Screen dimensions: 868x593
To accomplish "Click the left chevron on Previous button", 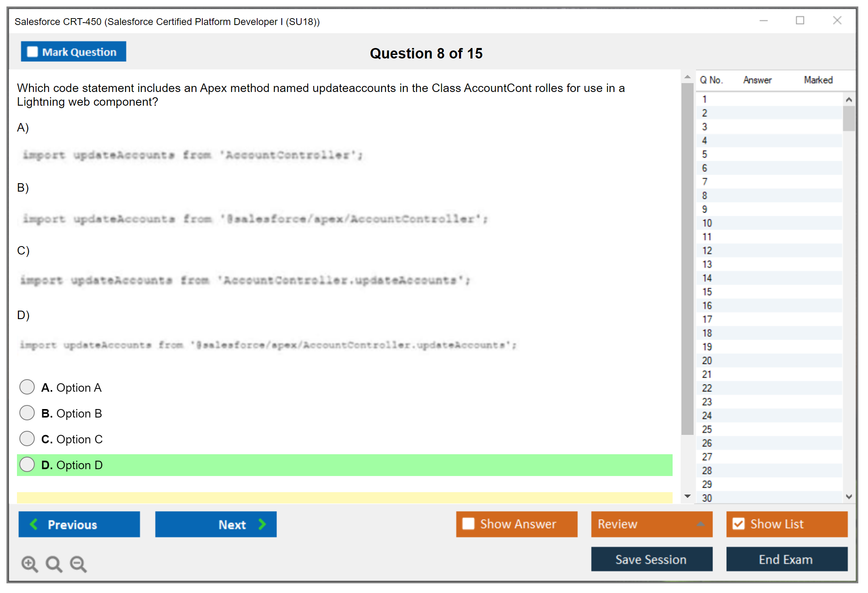I will tap(34, 524).
